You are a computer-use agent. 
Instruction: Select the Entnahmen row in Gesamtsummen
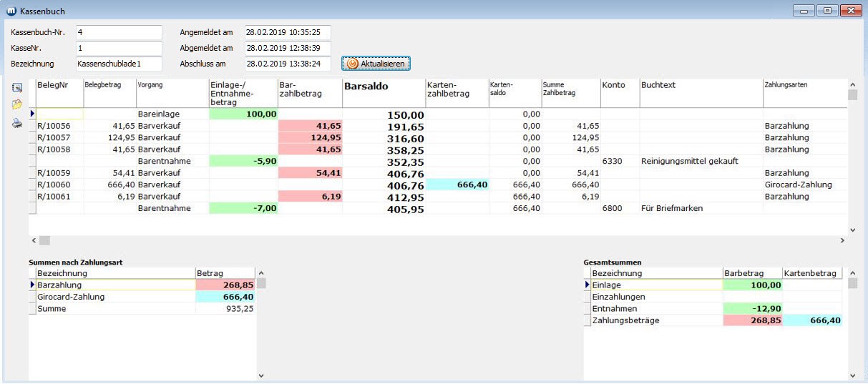(655, 308)
